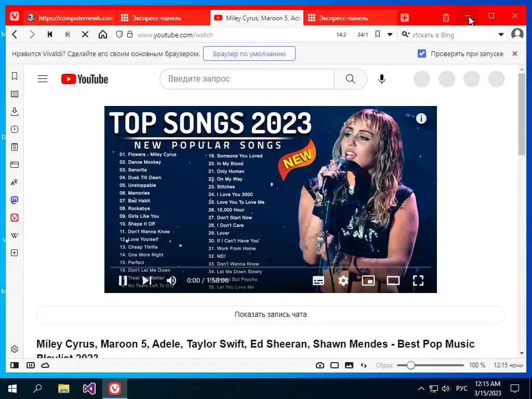The height and width of the screenshot is (399, 532).
Task: Toggle images and animations icon
Action: tap(349, 365)
